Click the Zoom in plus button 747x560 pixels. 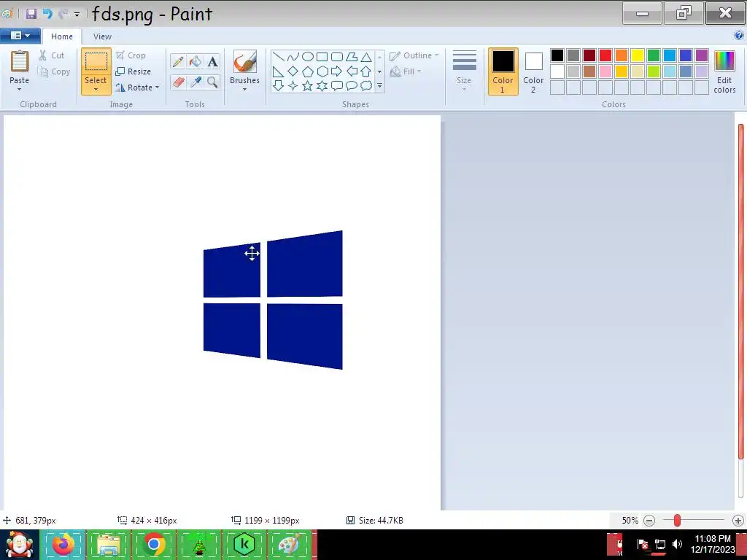pyautogui.click(x=738, y=521)
